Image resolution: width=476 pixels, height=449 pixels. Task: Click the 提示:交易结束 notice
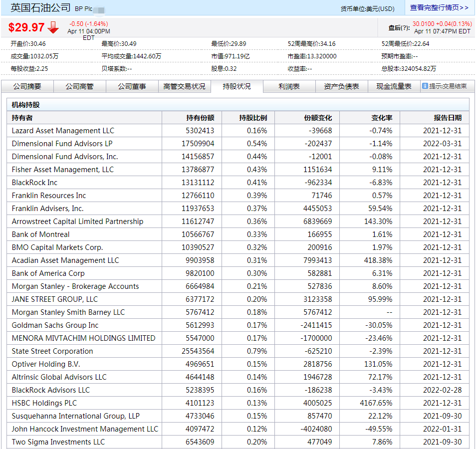(x=448, y=86)
